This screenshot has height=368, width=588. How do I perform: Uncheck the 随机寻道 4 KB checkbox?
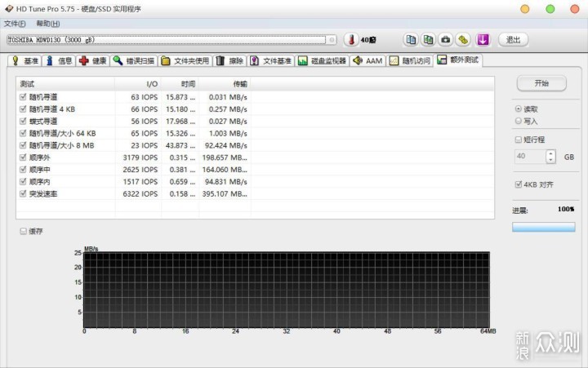[x=23, y=109]
